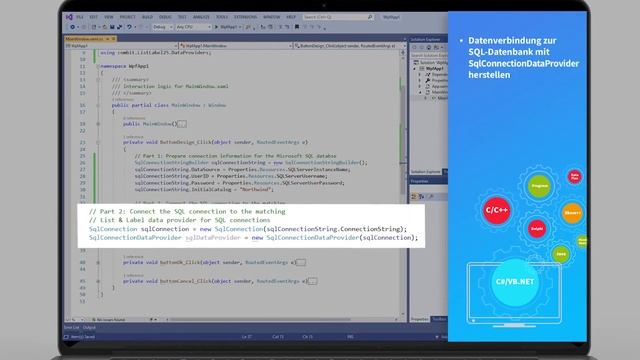Collapse the ButtonDesign_Click method block
Screen dimensions: 640x360
pyautogui.click(x=98, y=142)
